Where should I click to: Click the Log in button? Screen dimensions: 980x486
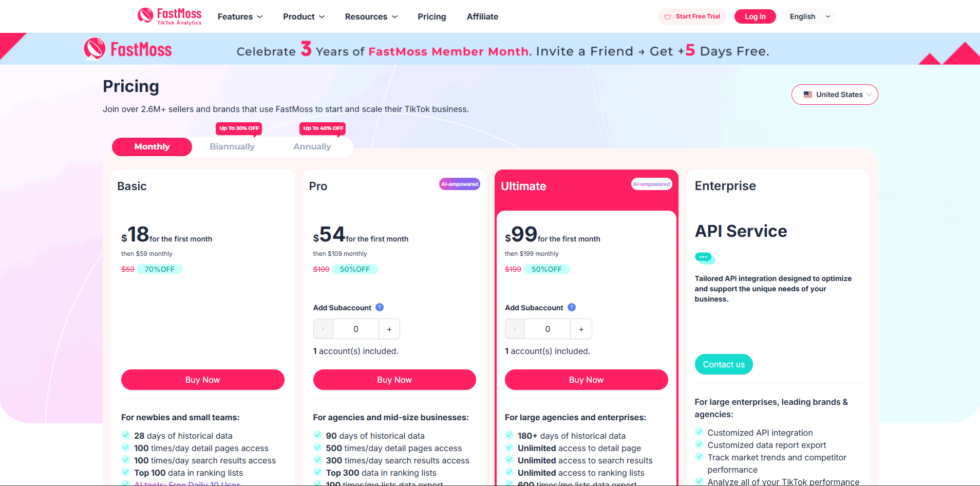(755, 16)
